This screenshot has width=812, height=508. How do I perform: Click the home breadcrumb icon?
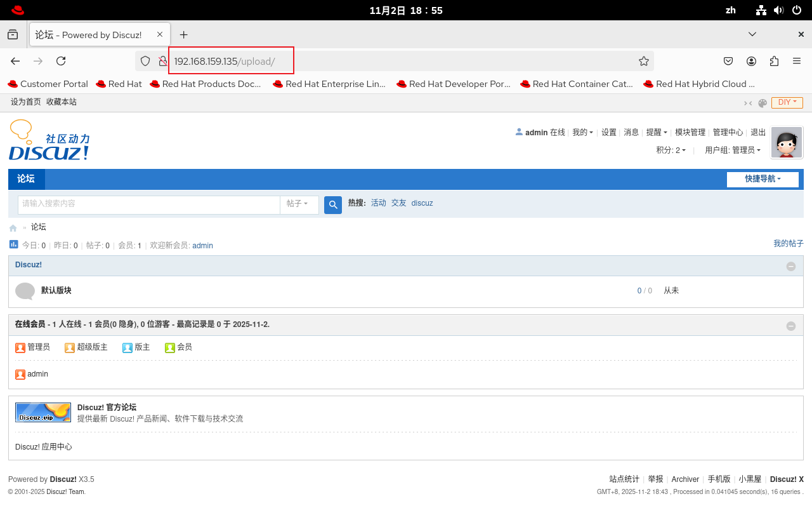13,228
